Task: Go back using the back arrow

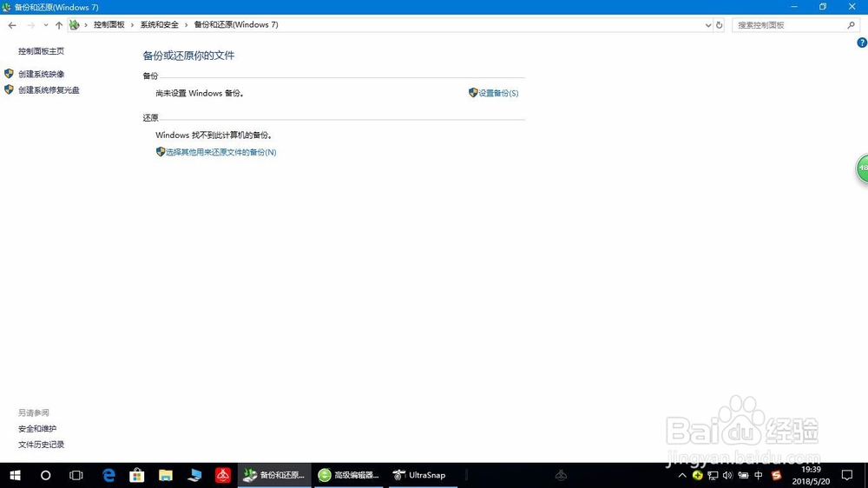Action: [x=12, y=25]
